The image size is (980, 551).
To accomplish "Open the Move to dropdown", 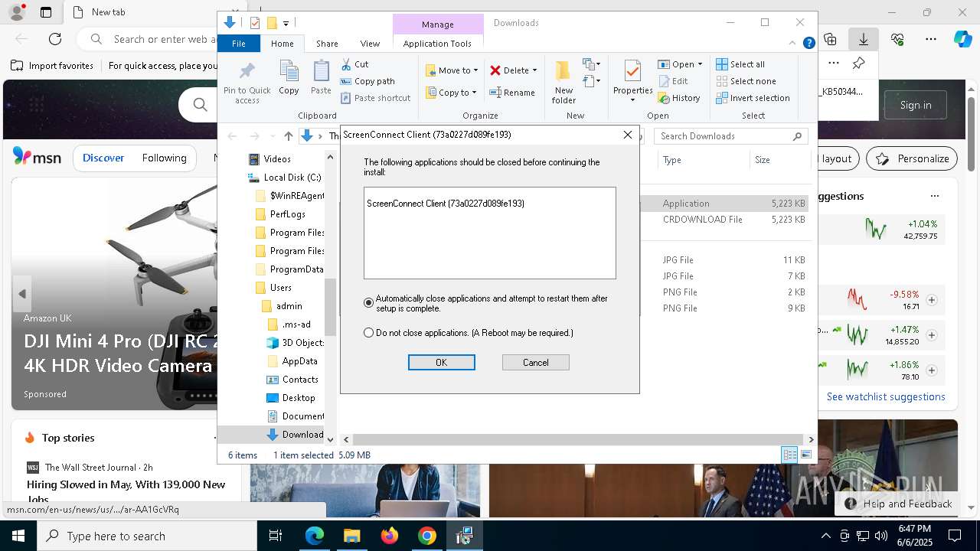I will tap(452, 70).
